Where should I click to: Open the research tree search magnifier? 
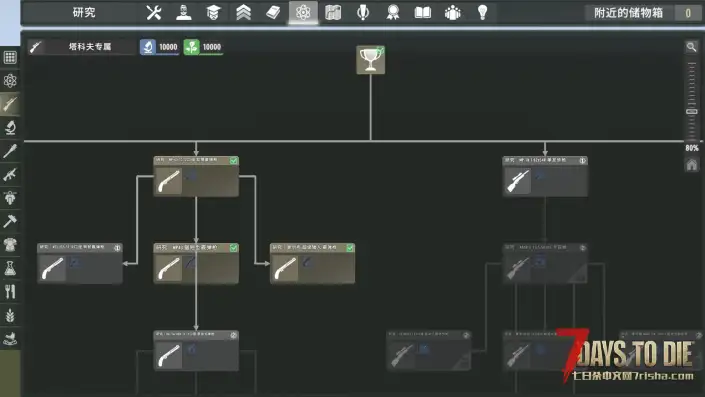[x=692, y=47]
